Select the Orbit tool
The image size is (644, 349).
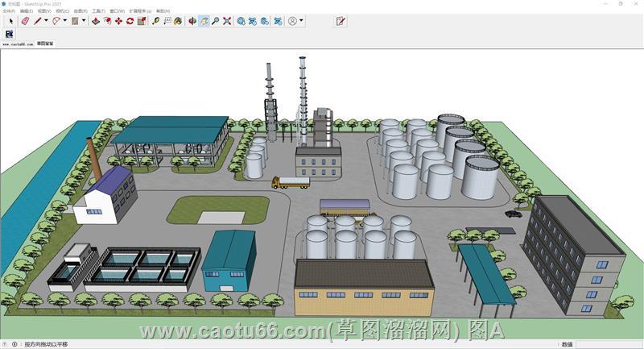192,21
